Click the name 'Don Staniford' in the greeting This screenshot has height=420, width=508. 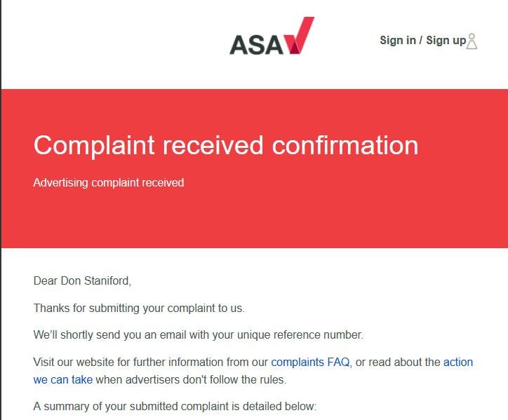(x=98, y=281)
